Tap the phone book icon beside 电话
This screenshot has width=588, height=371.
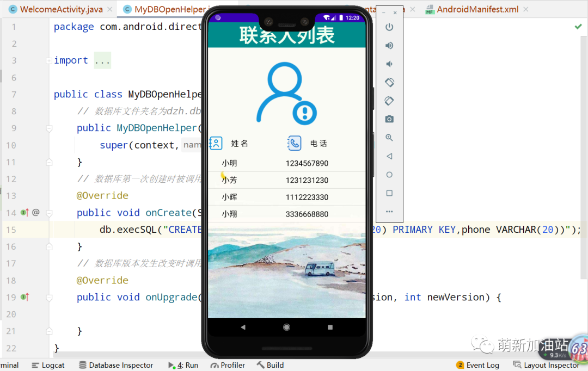click(x=295, y=143)
